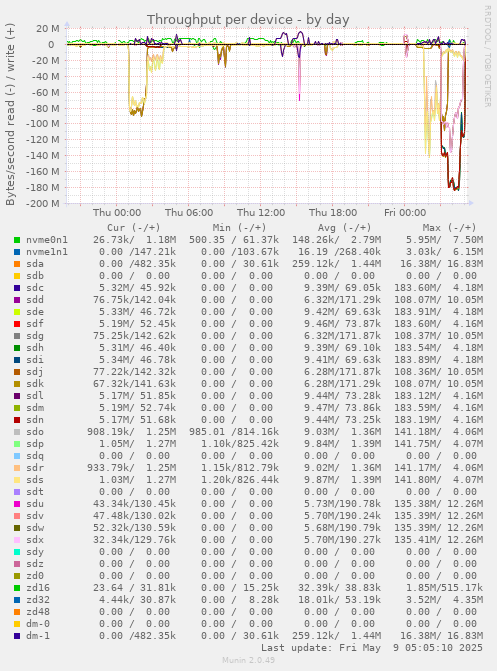497x671 pixels.
Task: Click the 'sdl' legend label
Action: pos(35,396)
